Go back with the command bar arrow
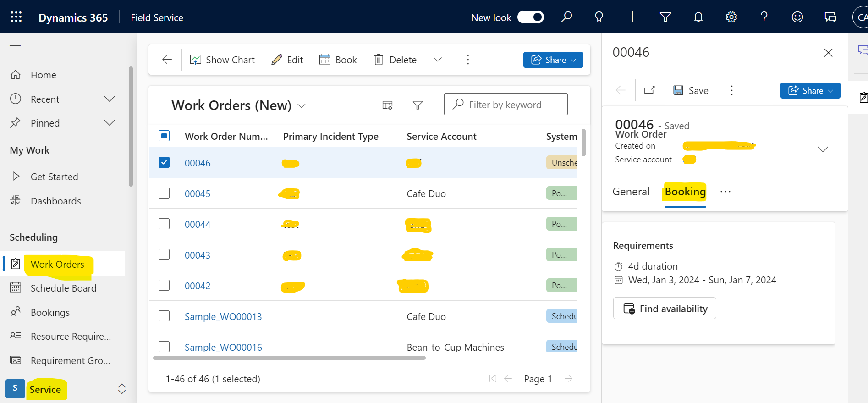 click(167, 60)
